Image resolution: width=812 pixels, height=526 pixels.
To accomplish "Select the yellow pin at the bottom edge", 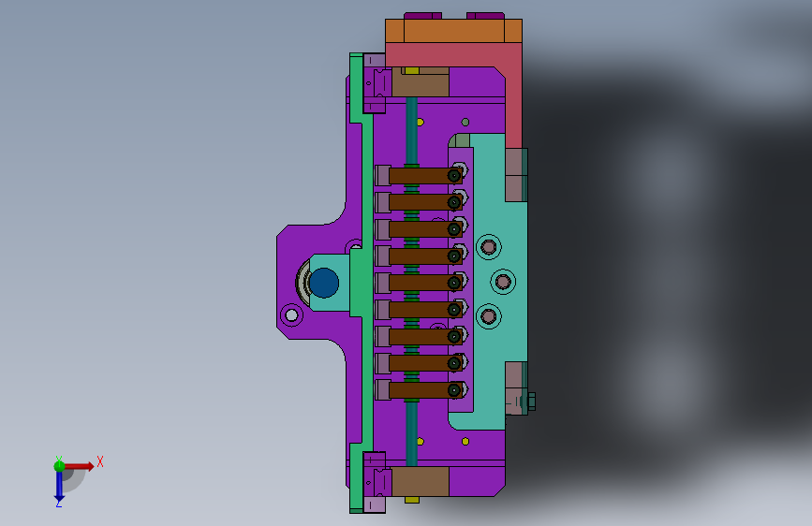I will click(x=412, y=500).
